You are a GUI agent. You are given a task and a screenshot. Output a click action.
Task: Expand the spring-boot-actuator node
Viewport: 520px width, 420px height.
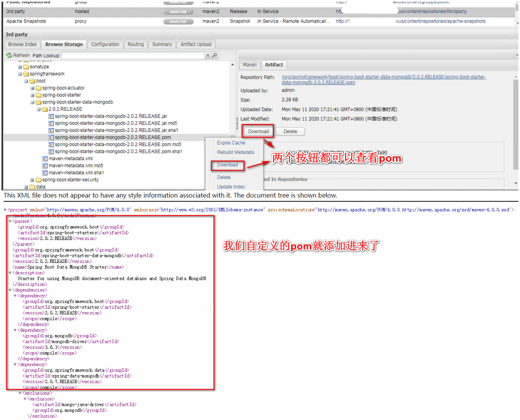[32, 88]
